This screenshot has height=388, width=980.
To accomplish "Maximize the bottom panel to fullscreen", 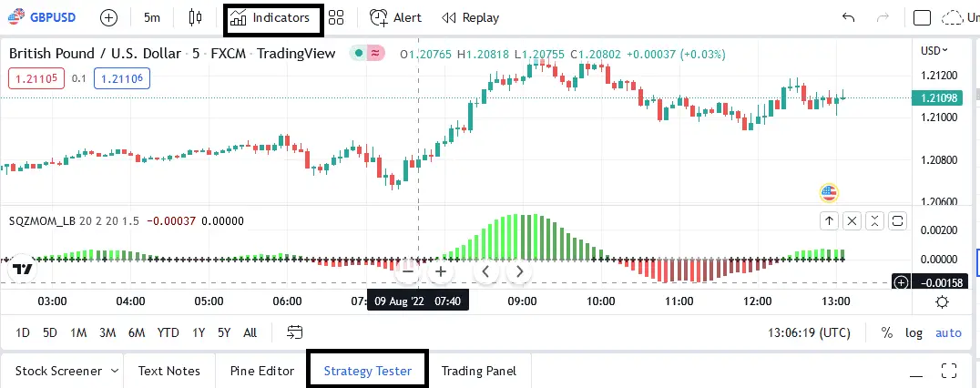I will pos(949,371).
